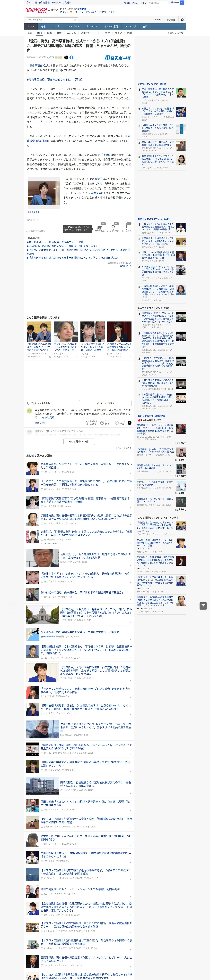Click the 購入履歴 link
Screen dimensions: 210x980
(171, 20)
